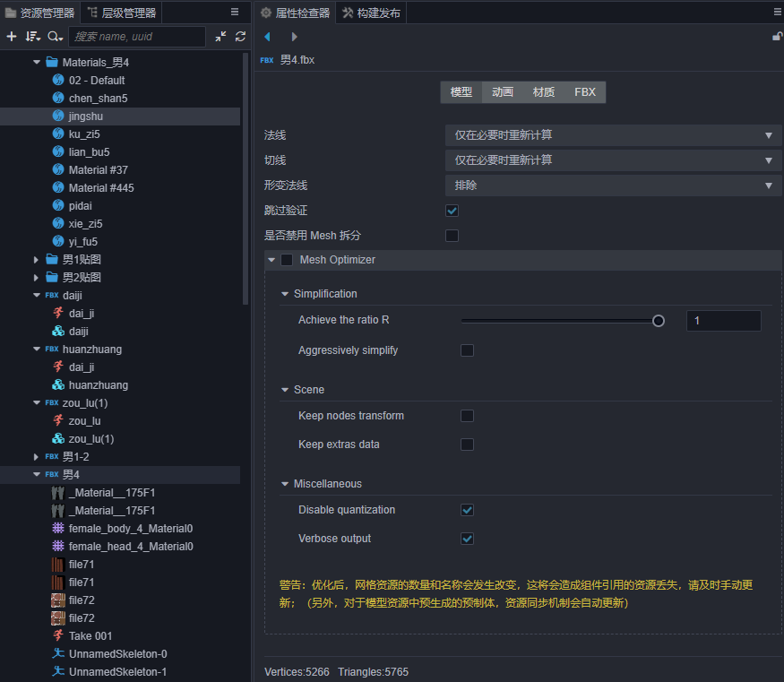Click the Take 001 animation icon
This screenshot has height=682, width=784.
pyautogui.click(x=58, y=636)
